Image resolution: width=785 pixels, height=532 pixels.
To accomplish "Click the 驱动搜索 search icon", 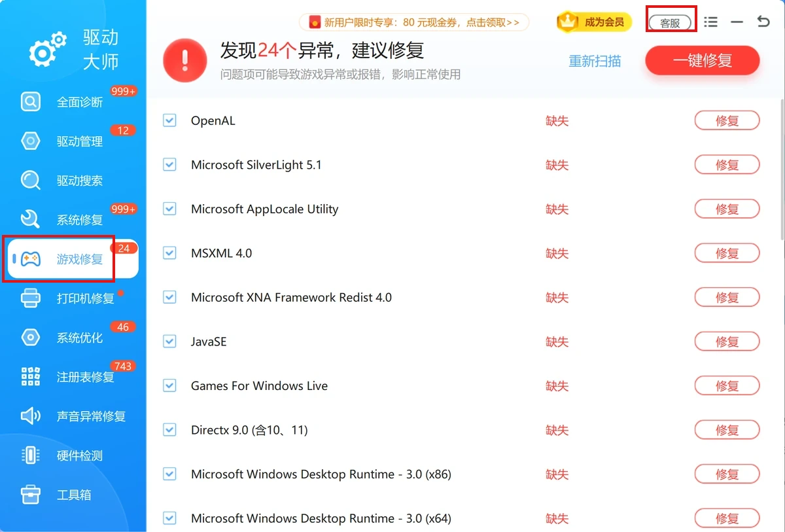I will (x=31, y=181).
